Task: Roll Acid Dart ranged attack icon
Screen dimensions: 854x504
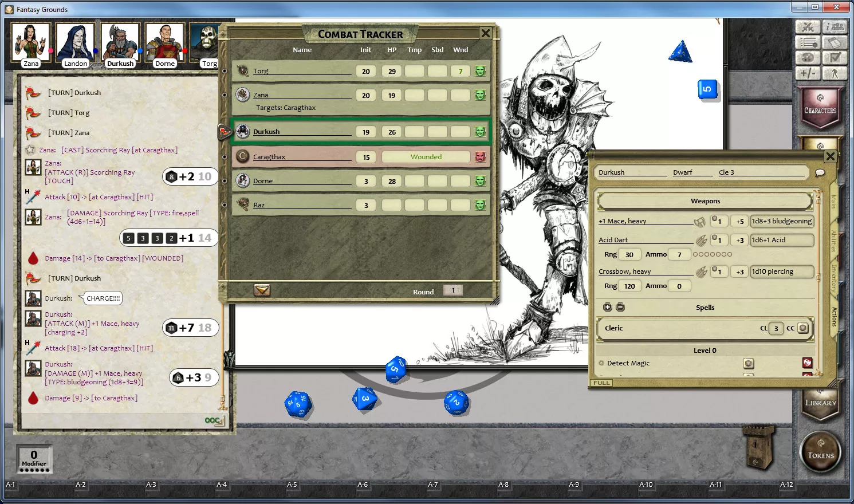Action: pos(701,240)
